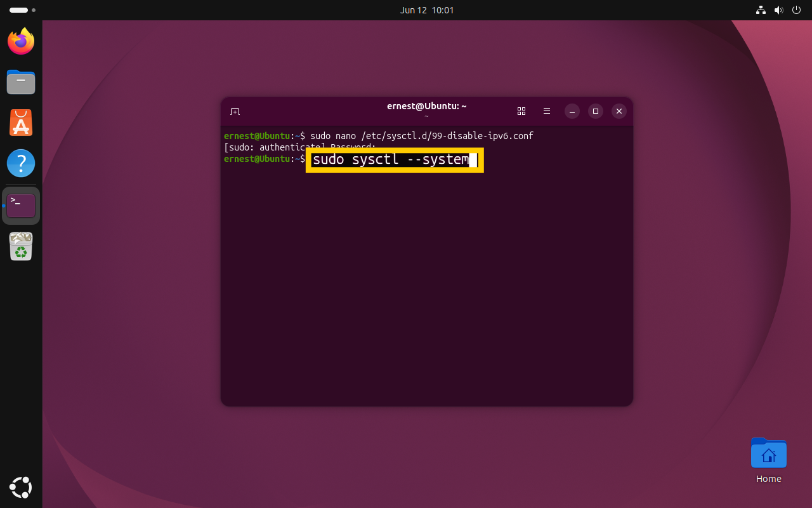The width and height of the screenshot is (812, 508).
Task: Open the terminal hamburger menu
Action: [x=547, y=111]
